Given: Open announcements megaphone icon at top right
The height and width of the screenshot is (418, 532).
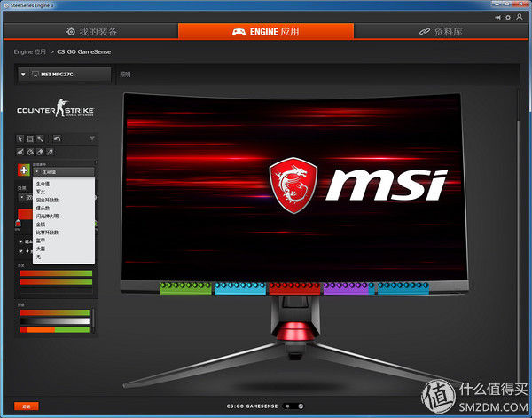Looking at the screenshot, I should coord(497,18).
